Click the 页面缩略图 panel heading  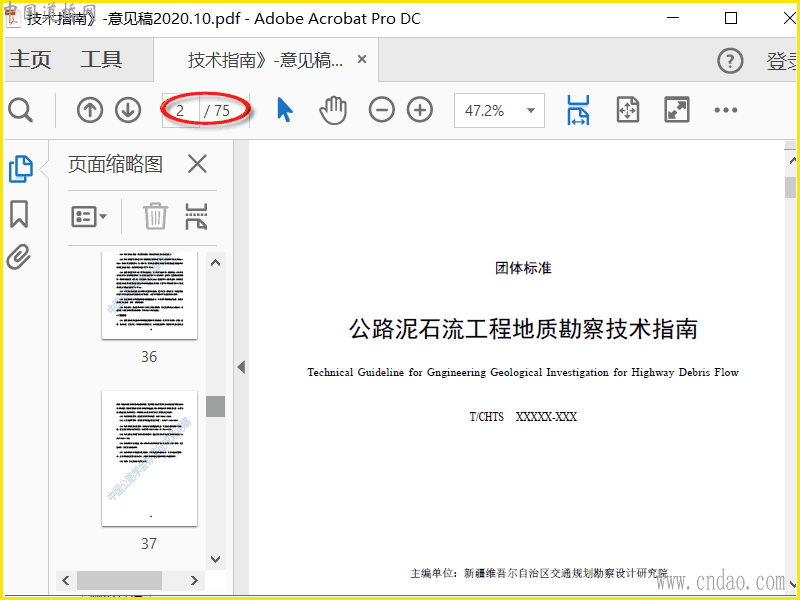coord(115,165)
